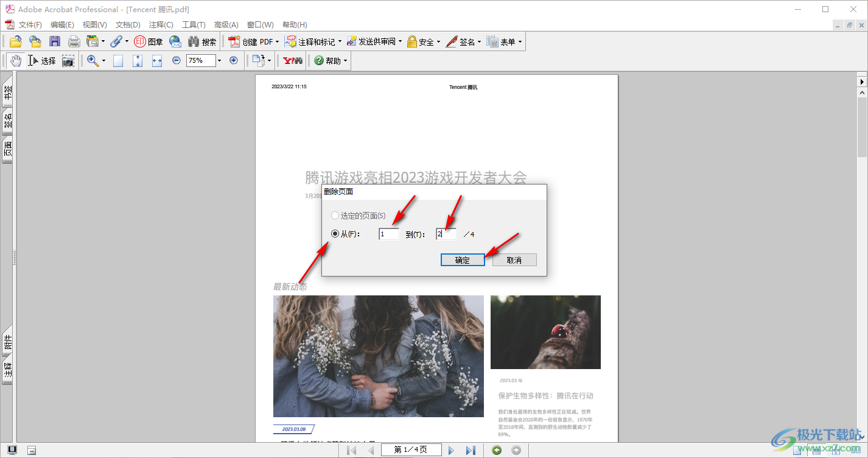
Task: Click the next view gray arrow
Action: 516,450
